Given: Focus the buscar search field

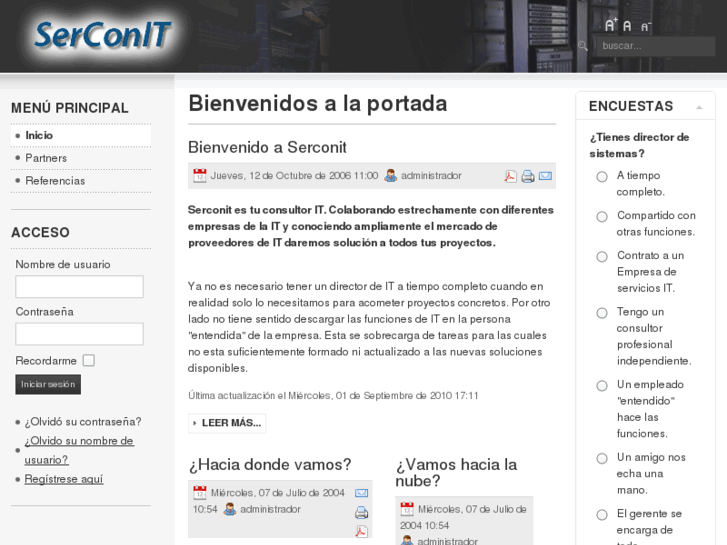Looking at the screenshot, I should click(x=656, y=46).
